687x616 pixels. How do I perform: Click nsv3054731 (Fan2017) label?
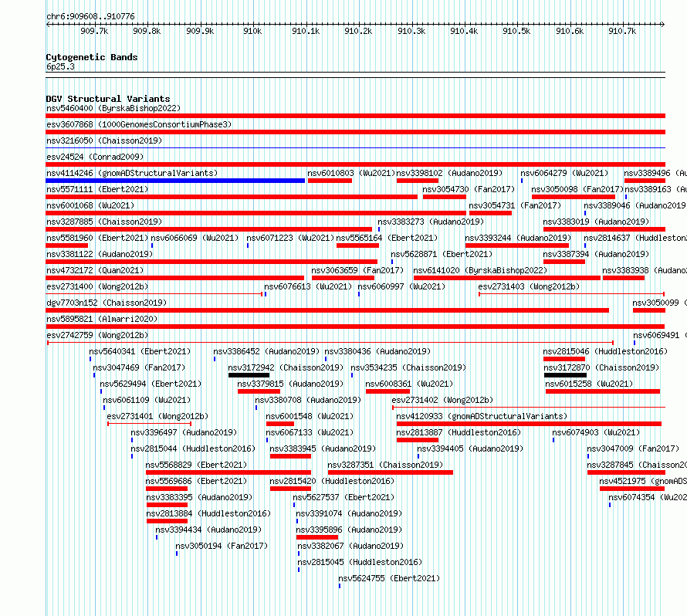tap(515, 205)
